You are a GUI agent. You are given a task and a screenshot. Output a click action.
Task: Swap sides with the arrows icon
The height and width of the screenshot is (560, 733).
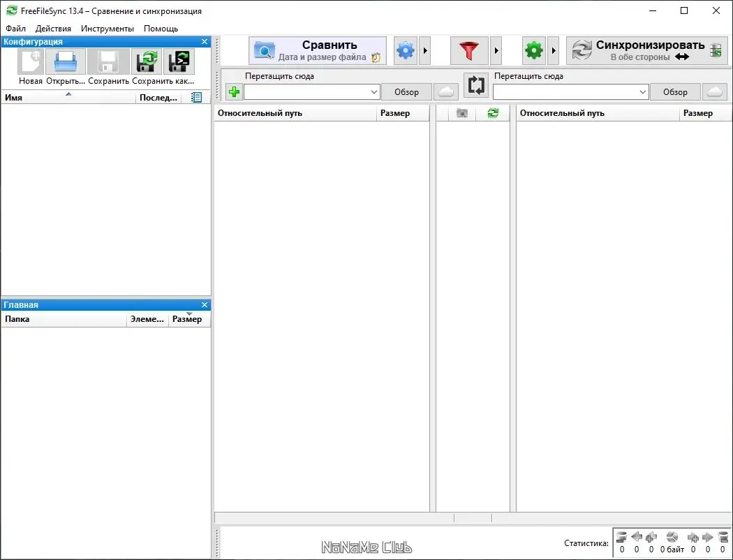click(x=476, y=86)
